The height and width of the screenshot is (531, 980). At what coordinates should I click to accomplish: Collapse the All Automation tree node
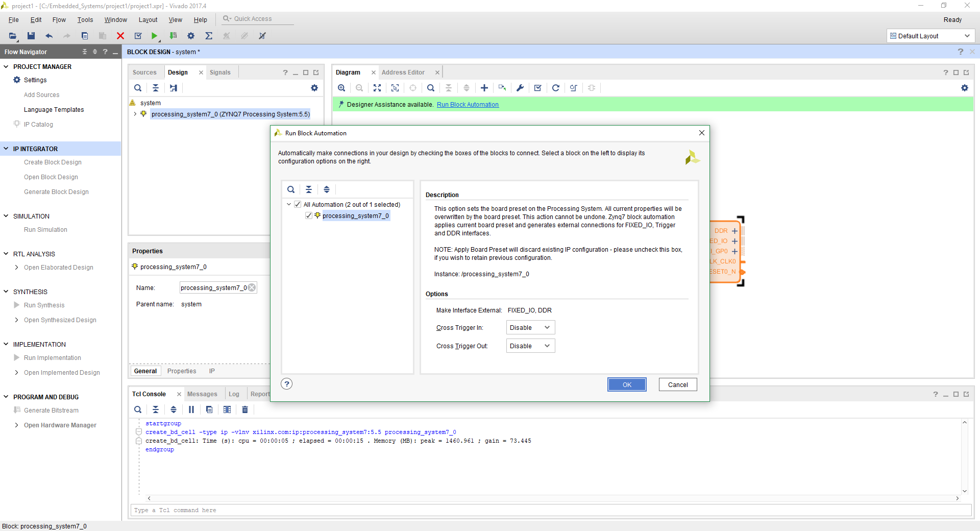(289, 204)
